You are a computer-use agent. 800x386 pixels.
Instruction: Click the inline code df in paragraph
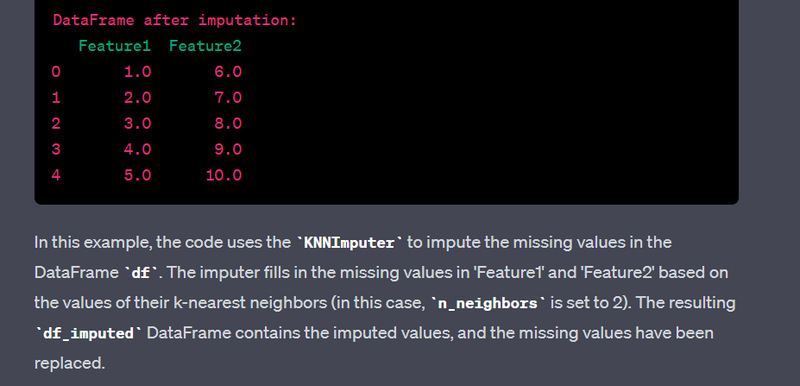click(141, 273)
